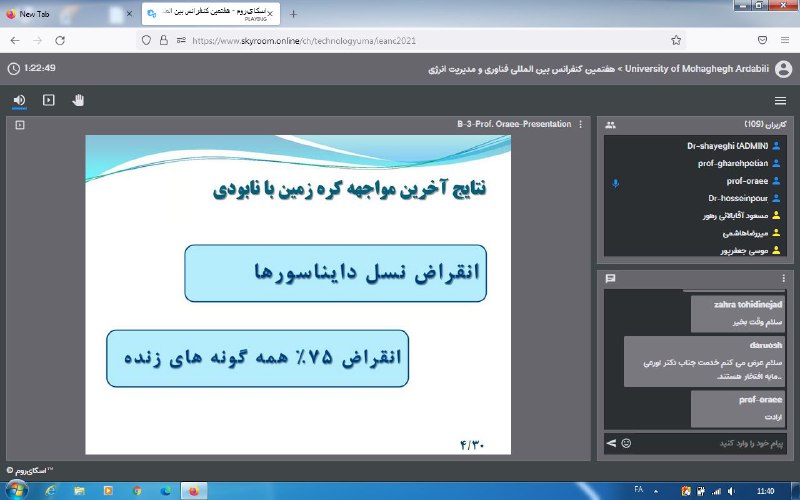
Task: Click the chat message input field
Action: (x=709, y=443)
